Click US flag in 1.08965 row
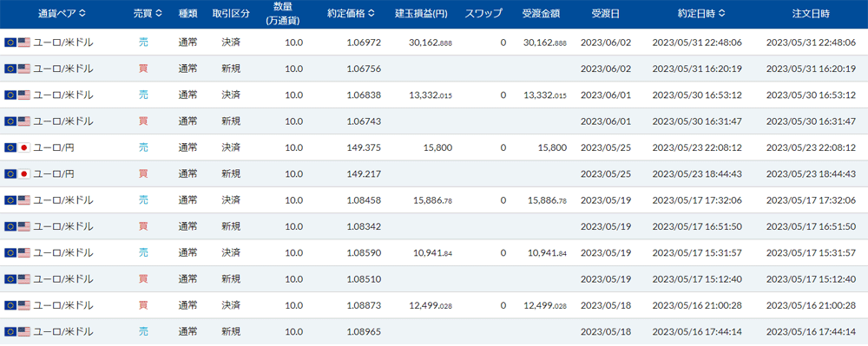 [x=23, y=331]
